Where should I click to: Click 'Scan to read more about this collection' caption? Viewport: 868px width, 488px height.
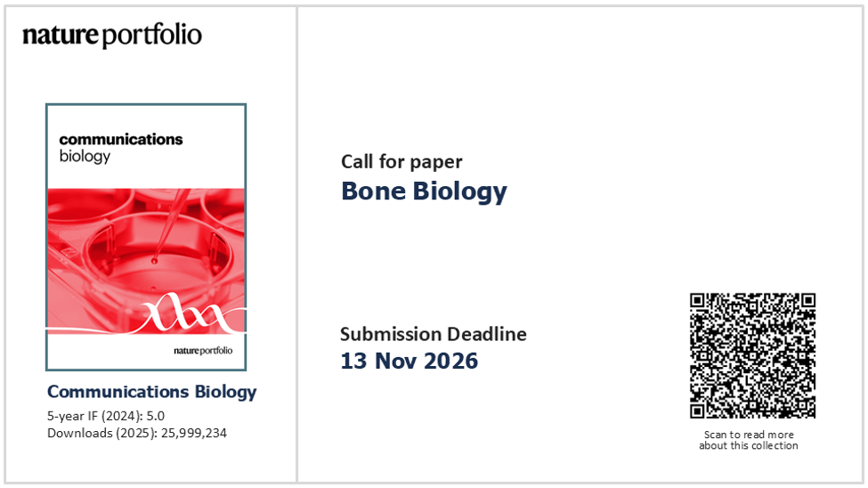[749, 440]
